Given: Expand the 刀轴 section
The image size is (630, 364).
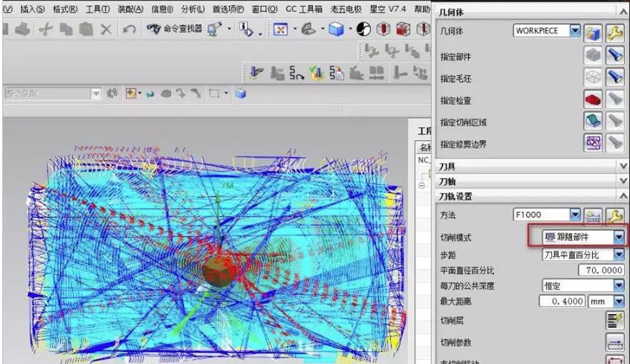Looking at the screenshot, I should coord(622,181).
